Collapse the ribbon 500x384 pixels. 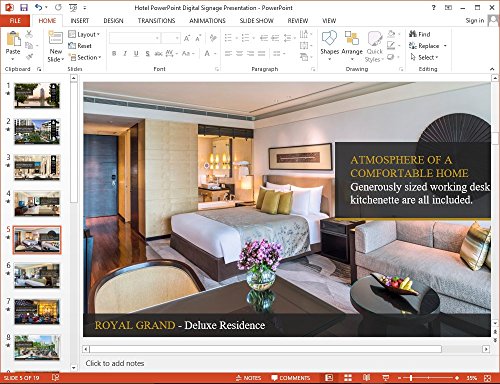tap(492, 69)
